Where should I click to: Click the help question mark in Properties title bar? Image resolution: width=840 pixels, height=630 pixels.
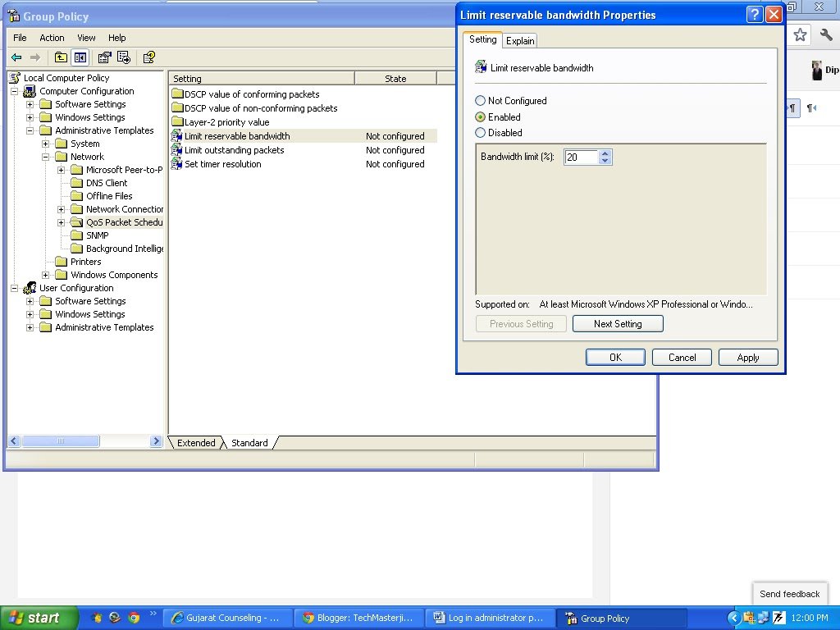pyautogui.click(x=755, y=15)
